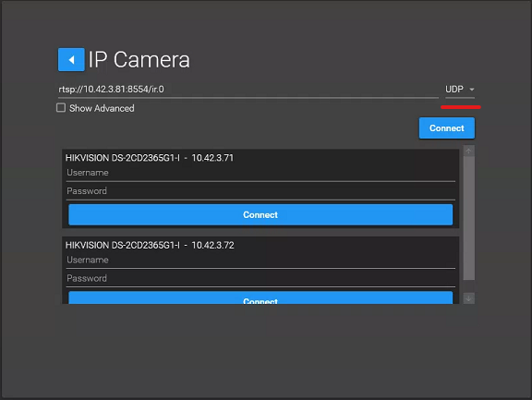Enable the Show Advanced checkbox

61,108
